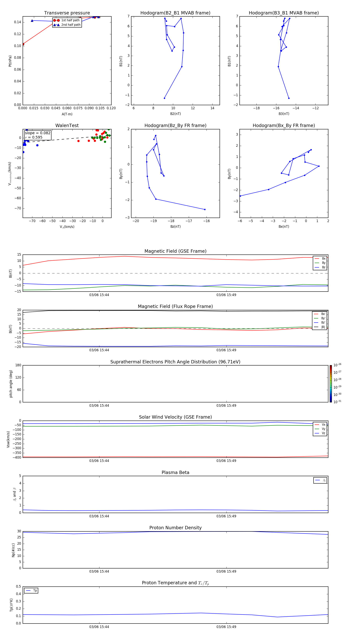
Task: Click the red circle at Pt 0.10
Action: (23, 44)
